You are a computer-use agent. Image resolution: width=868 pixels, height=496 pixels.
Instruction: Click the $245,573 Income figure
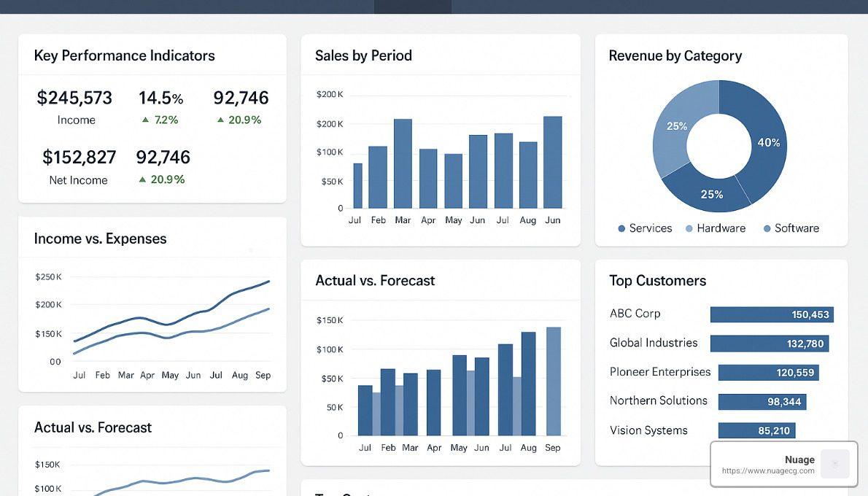tap(74, 98)
